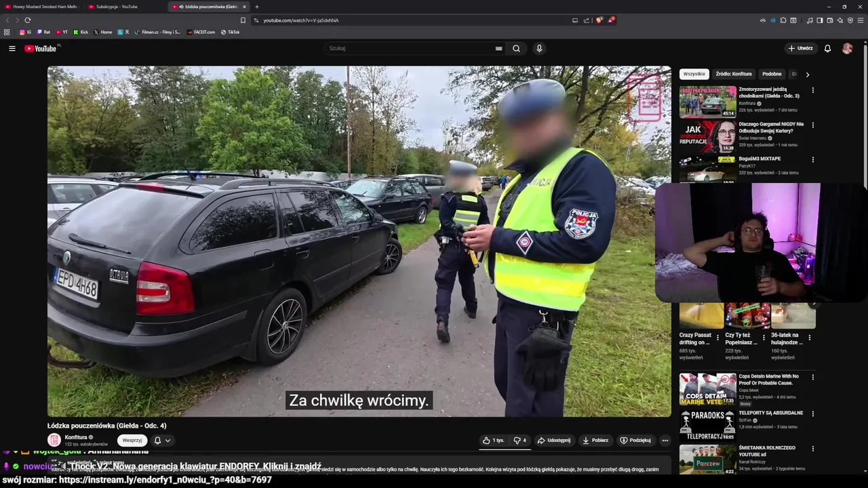The width and height of the screenshot is (868, 488).
Task: Click the address bar URL
Action: point(300,20)
